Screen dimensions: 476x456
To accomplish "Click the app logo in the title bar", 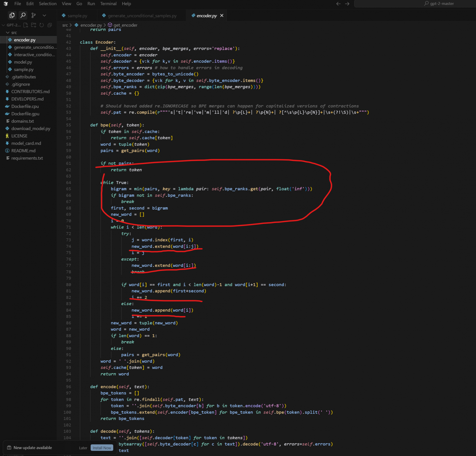I will [6, 4].
